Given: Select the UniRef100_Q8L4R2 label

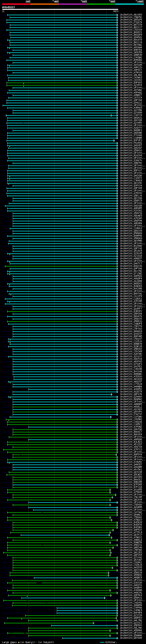Looking at the screenshot, I should coord(131,75).
